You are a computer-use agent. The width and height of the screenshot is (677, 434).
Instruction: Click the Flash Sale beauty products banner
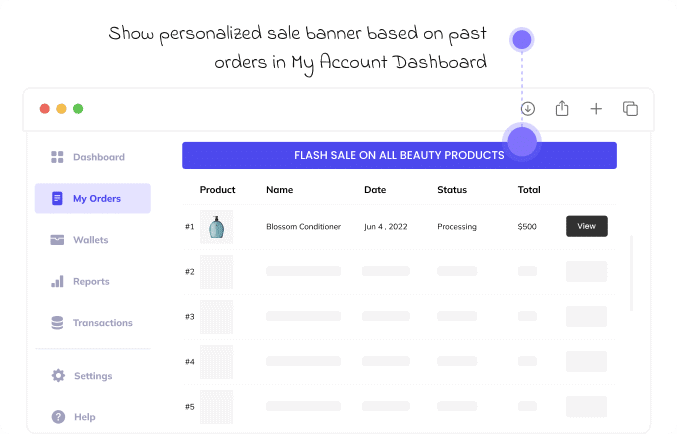coord(399,155)
